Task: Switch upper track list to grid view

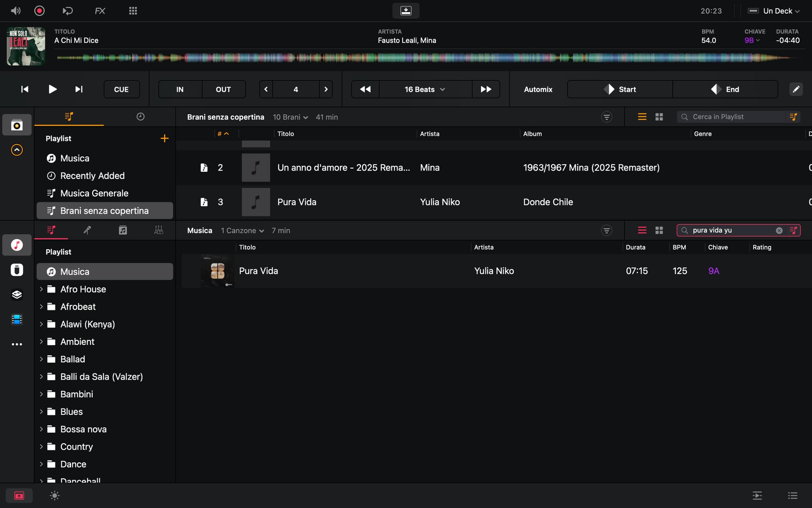Action: point(659,117)
